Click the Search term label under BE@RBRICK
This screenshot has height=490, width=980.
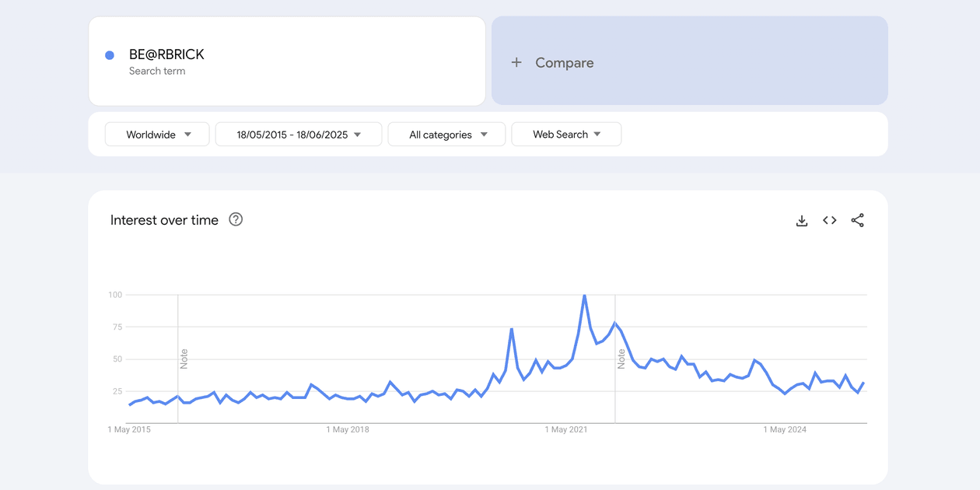click(x=157, y=71)
